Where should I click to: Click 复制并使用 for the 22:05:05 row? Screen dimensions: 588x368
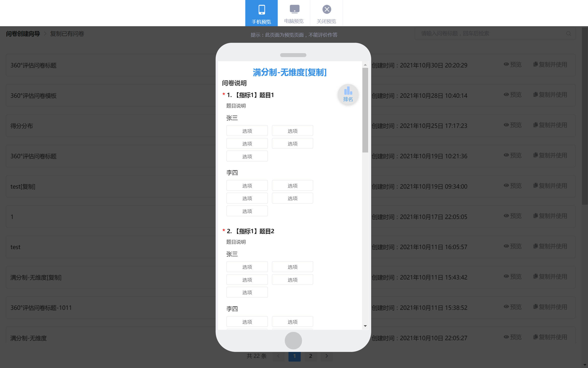550,216
